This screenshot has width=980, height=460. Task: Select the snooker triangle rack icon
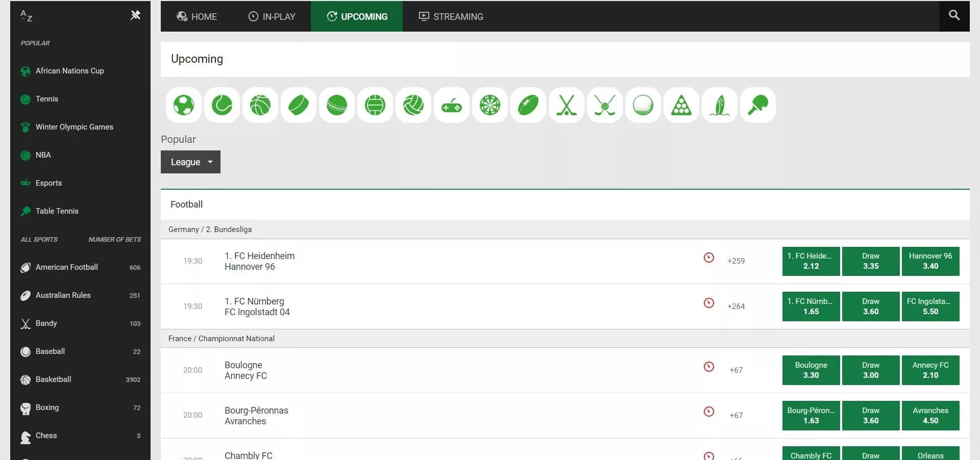(x=681, y=106)
